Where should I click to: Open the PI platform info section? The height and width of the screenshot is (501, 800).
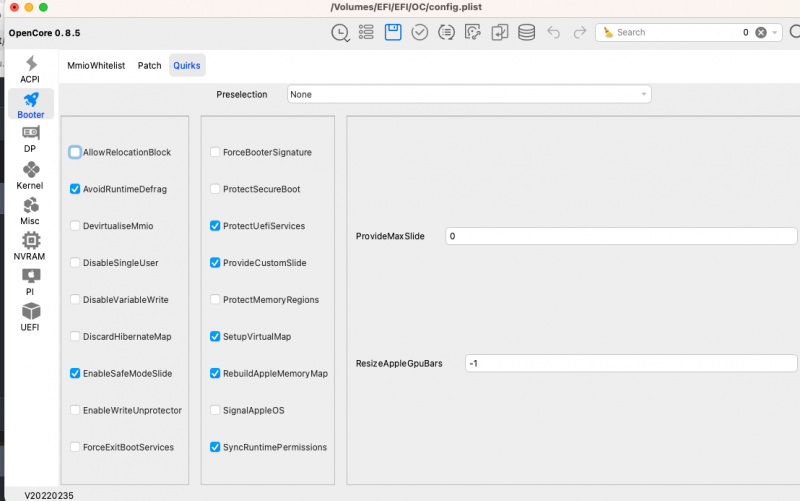(30, 282)
